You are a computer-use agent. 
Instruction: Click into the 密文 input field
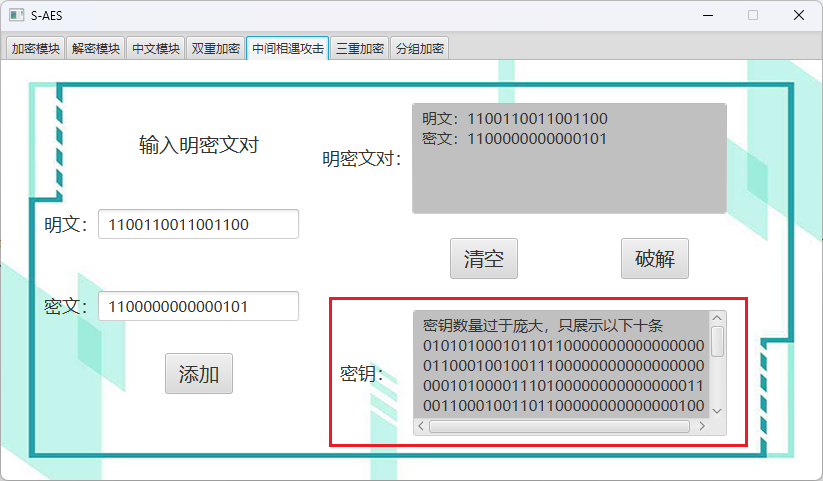click(198, 306)
